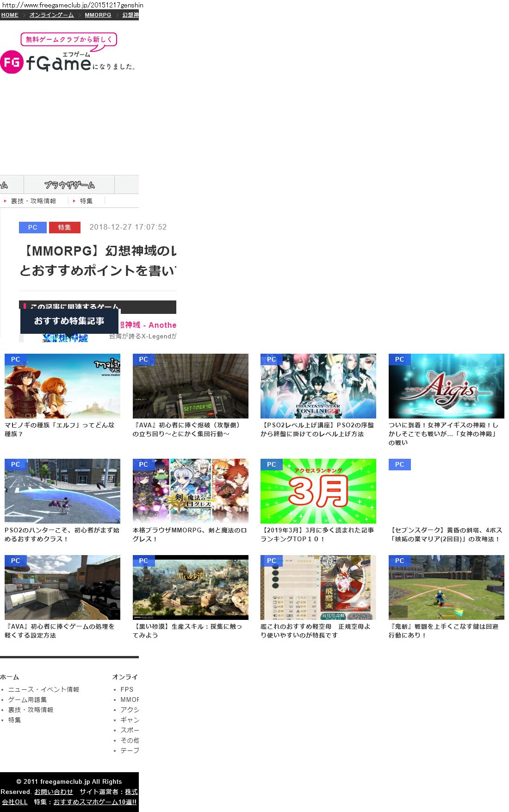Open the オンラインゲーム breadcrumb link
This screenshot has height=812, width=509.
pyautogui.click(x=51, y=15)
